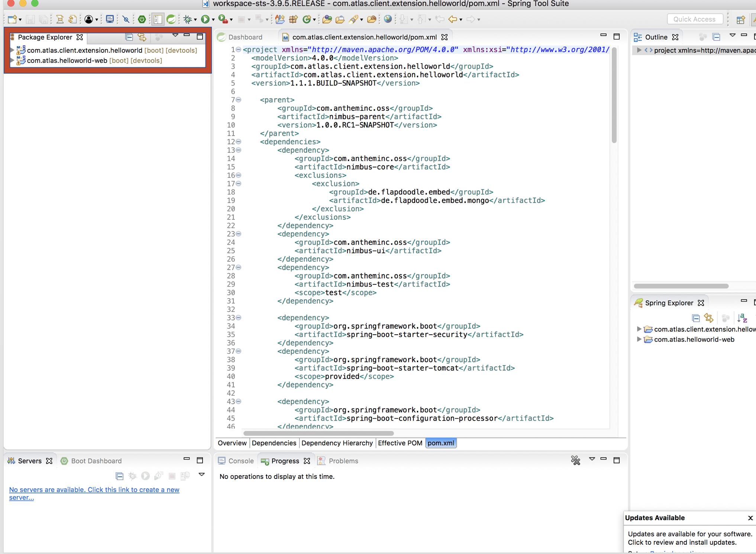Toggle Link with Editor in Package Explorer
756x554 pixels.
142,37
